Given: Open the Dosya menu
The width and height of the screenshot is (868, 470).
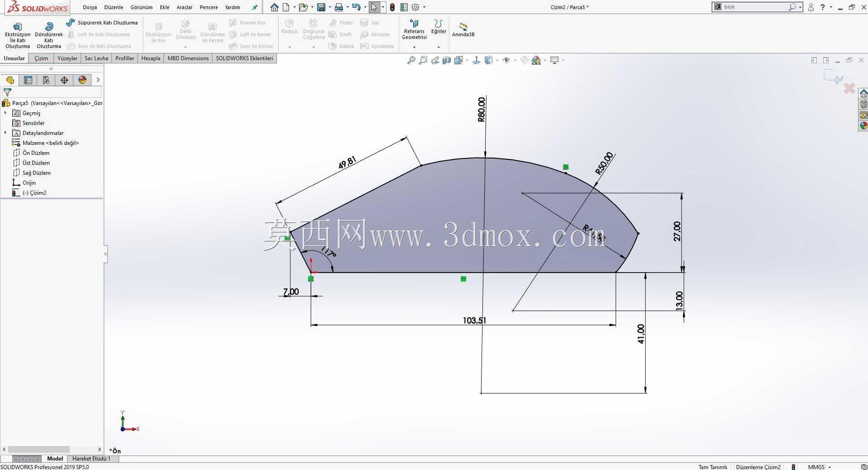Looking at the screenshot, I should coord(90,7).
